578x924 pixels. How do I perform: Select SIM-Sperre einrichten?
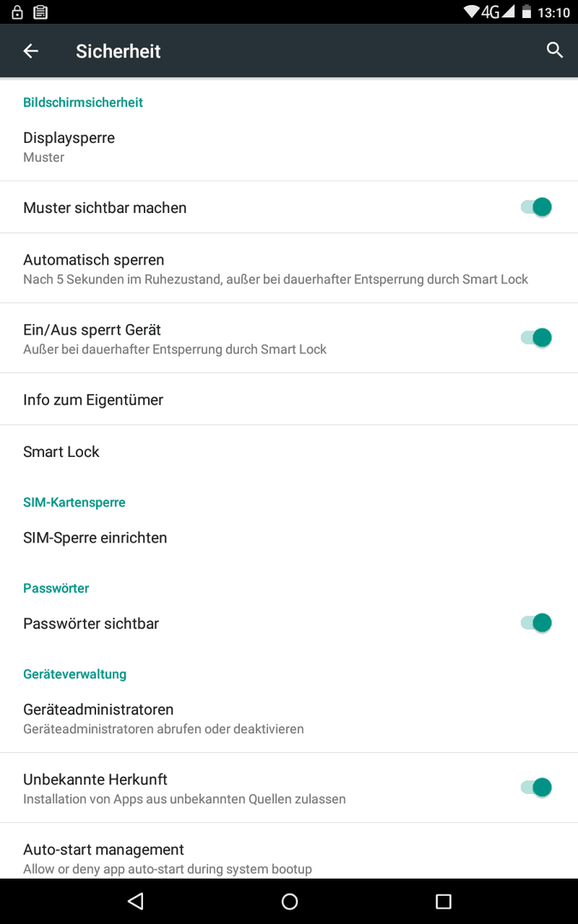coord(289,537)
